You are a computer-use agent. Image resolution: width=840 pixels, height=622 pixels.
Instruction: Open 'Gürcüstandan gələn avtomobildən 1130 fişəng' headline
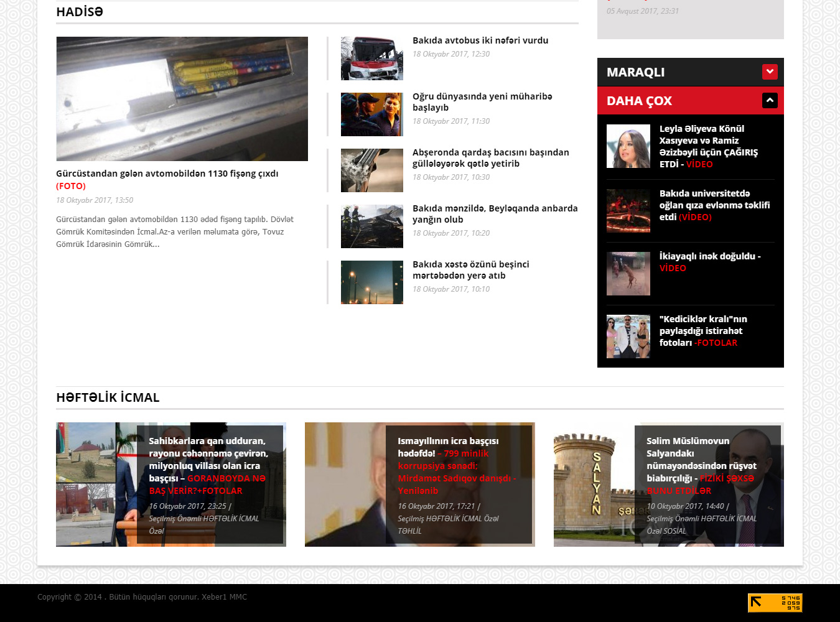tap(167, 174)
